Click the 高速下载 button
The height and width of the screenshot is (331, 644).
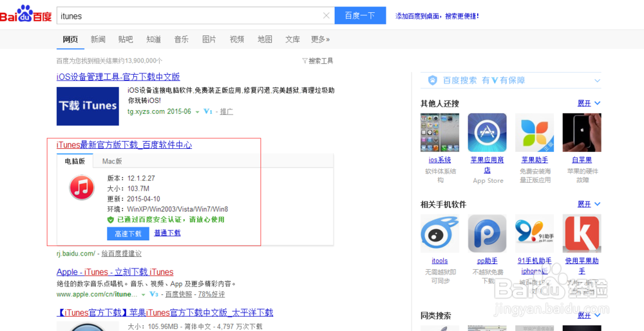tap(128, 234)
